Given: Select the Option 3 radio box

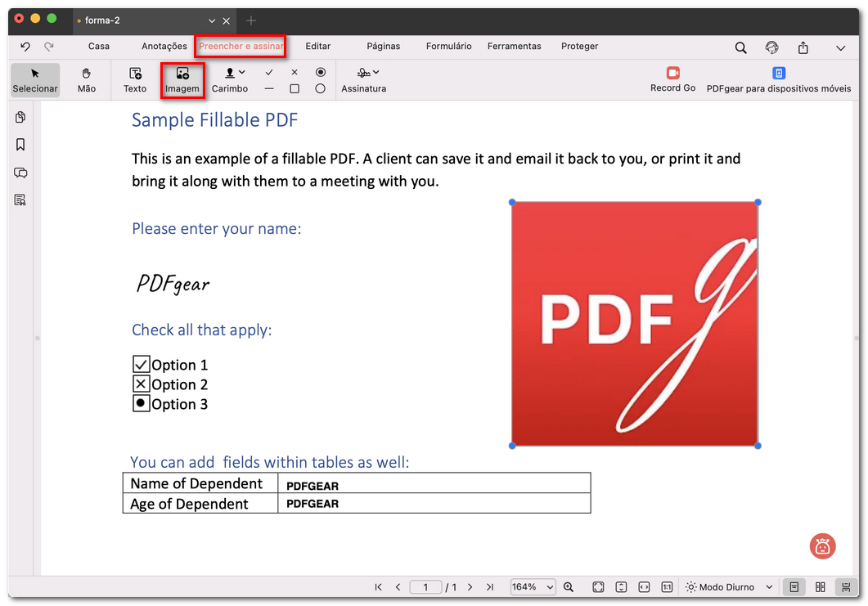Looking at the screenshot, I should click(141, 404).
